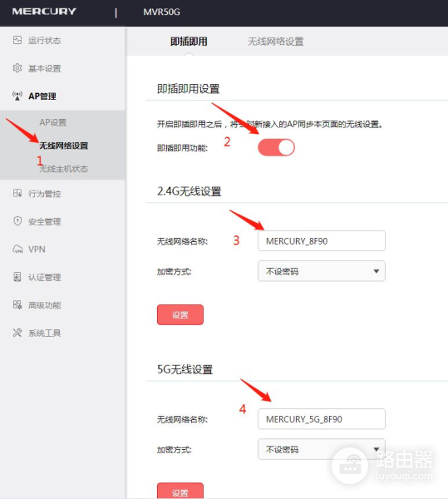The image size is (448, 499).
Task: Select 无线主机状态 submenu item
Action: coord(64,169)
